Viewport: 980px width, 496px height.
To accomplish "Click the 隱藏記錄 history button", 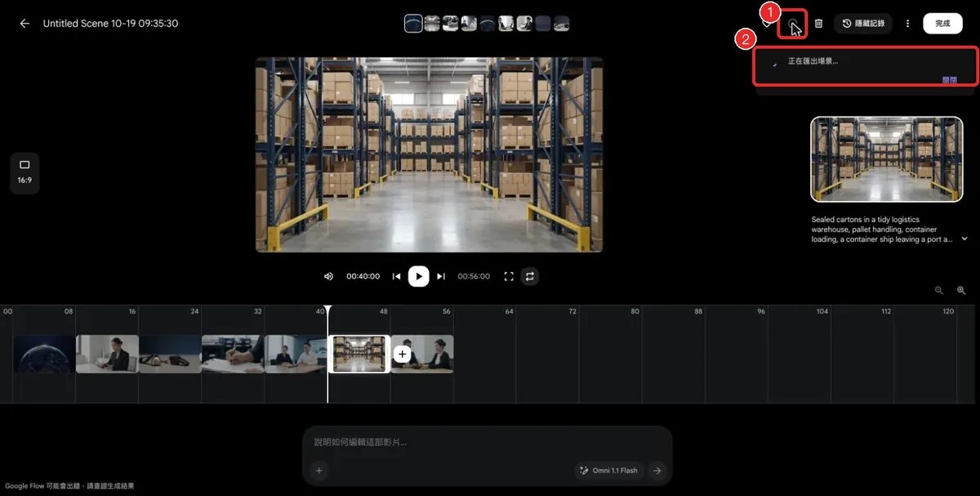I will pos(863,24).
